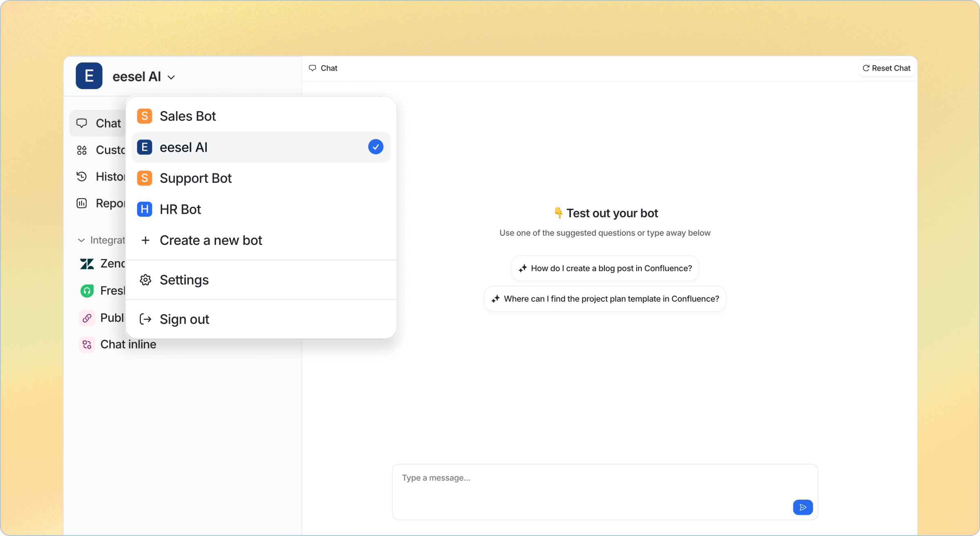This screenshot has width=980, height=536.
Task: Click the Customize grid icon
Action: coord(82,150)
